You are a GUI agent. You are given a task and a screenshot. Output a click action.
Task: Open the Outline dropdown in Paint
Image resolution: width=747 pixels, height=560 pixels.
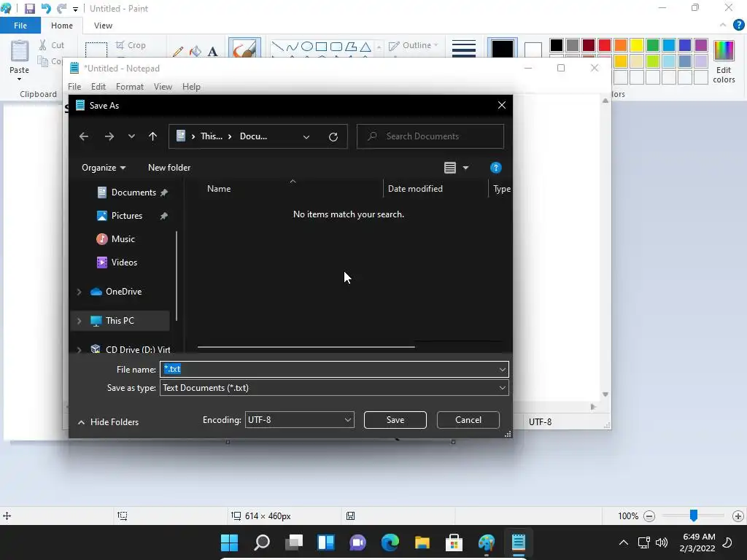(x=414, y=45)
